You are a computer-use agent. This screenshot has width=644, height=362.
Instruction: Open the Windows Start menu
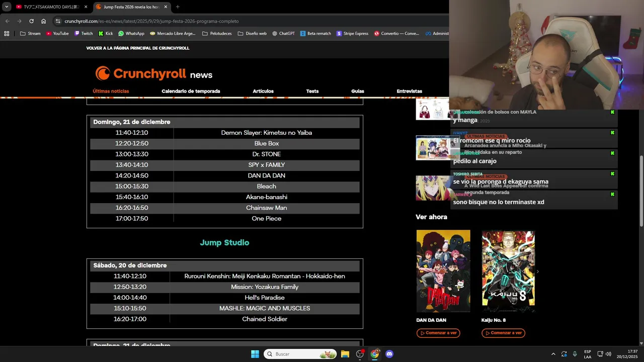click(255, 354)
